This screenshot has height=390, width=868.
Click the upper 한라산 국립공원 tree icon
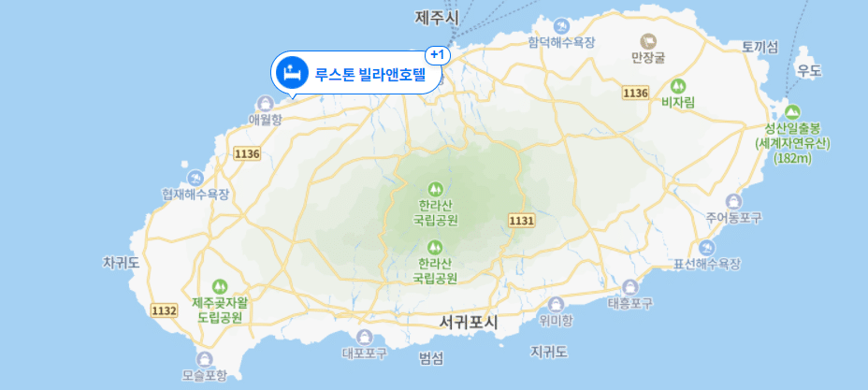[x=436, y=189]
